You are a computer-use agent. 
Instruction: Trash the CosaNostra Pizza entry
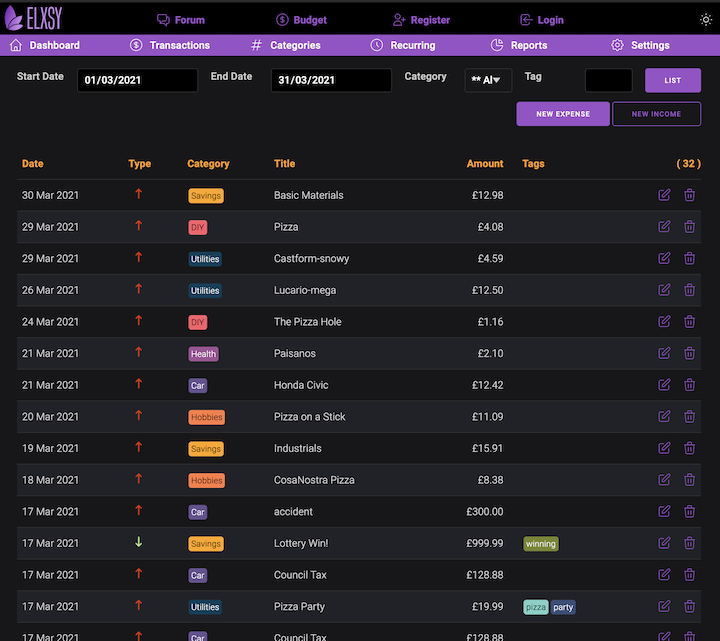(689, 480)
